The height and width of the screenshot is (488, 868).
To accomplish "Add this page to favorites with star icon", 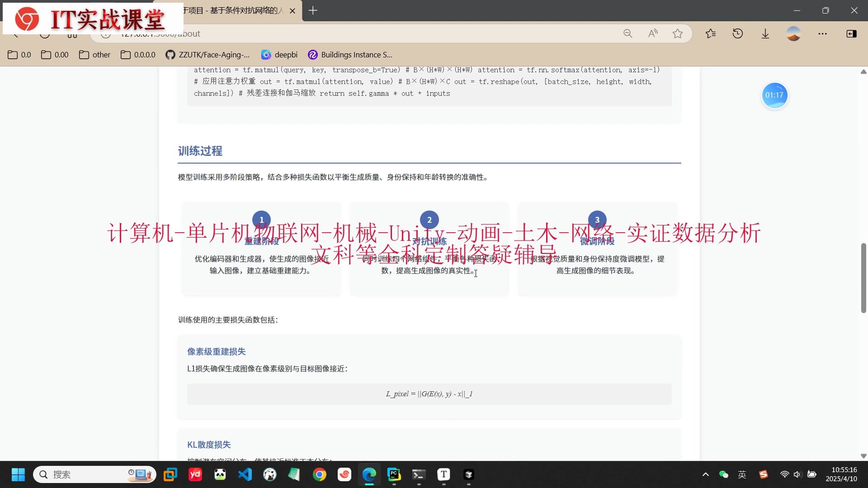I will (x=677, y=33).
